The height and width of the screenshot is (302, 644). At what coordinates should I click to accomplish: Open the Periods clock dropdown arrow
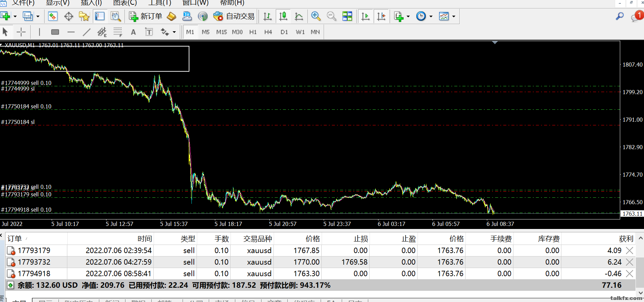tap(431, 16)
